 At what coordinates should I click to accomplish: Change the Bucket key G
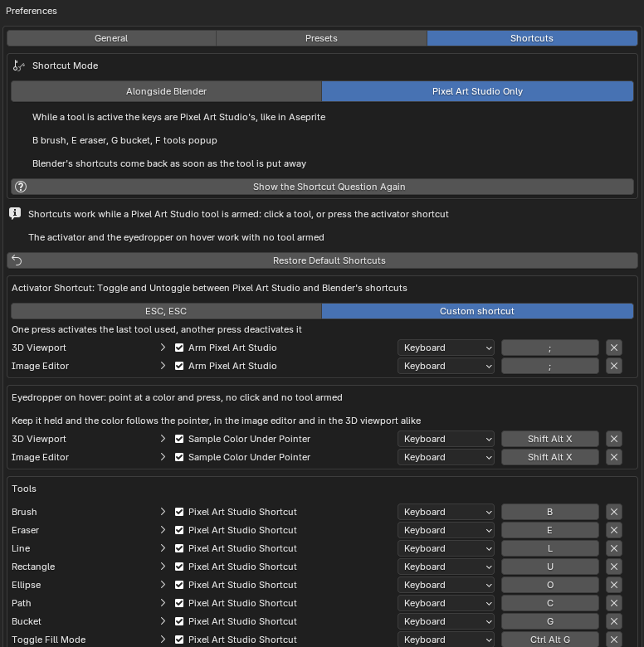click(550, 621)
